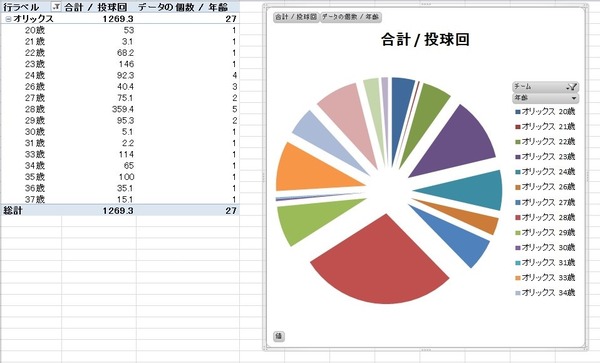Select the chart title 合計 / 投球回
Viewport: 600px width, 363px height.
pos(425,39)
